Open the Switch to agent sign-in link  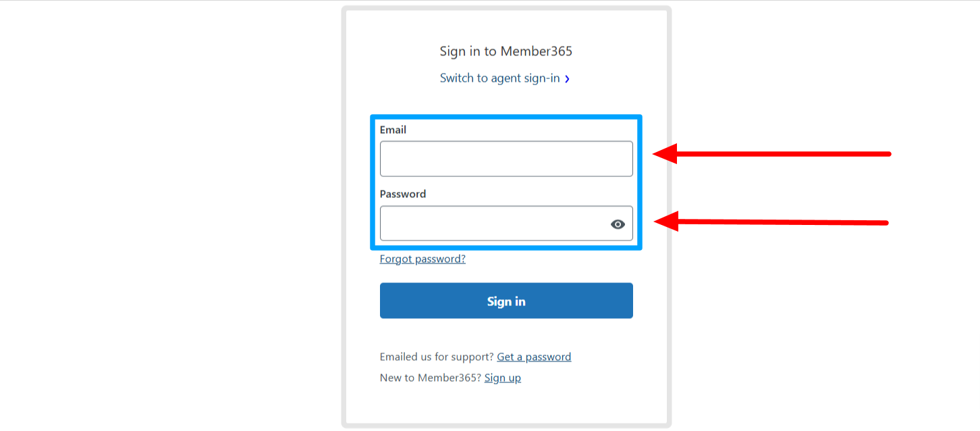pyautogui.click(x=500, y=78)
